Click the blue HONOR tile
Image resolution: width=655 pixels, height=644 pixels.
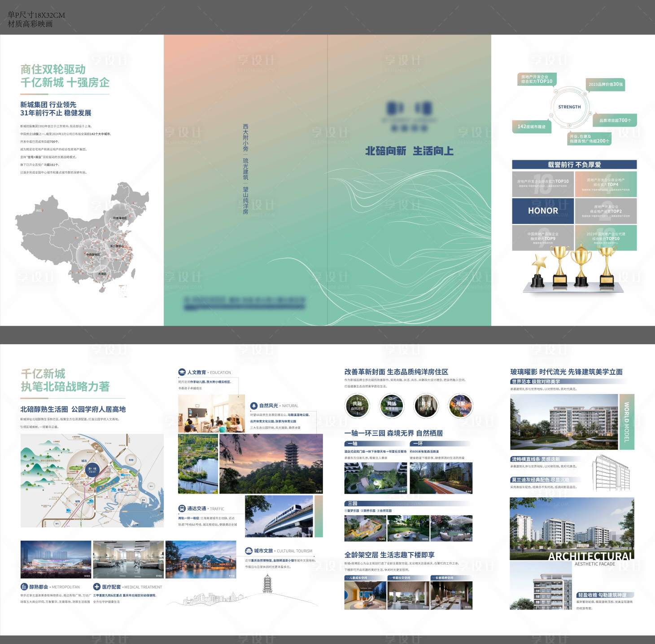[x=543, y=211]
